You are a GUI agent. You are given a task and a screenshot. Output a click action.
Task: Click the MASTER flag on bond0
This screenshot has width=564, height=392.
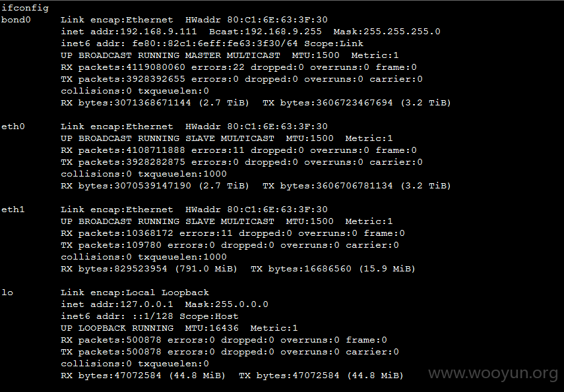pyautogui.click(x=203, y=55)
